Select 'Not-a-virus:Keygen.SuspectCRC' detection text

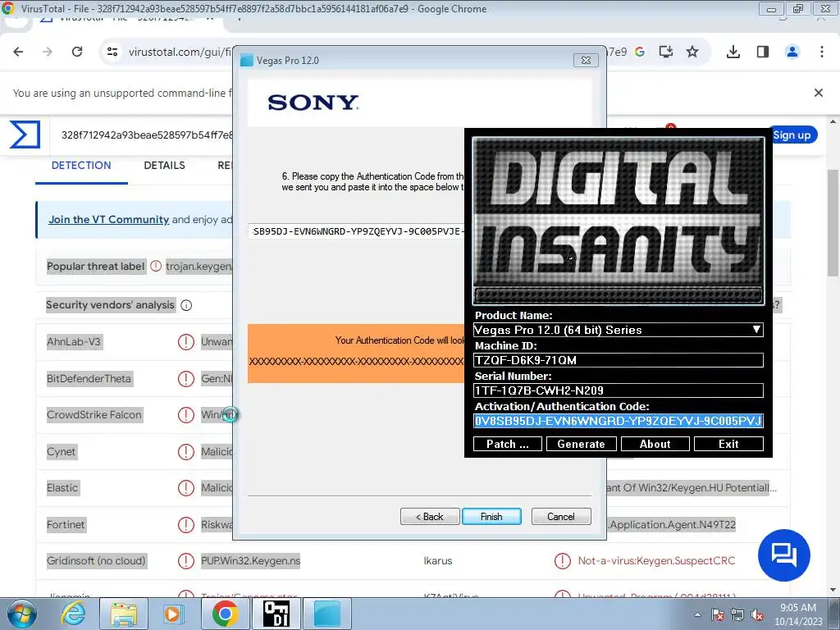coord(656,561)
